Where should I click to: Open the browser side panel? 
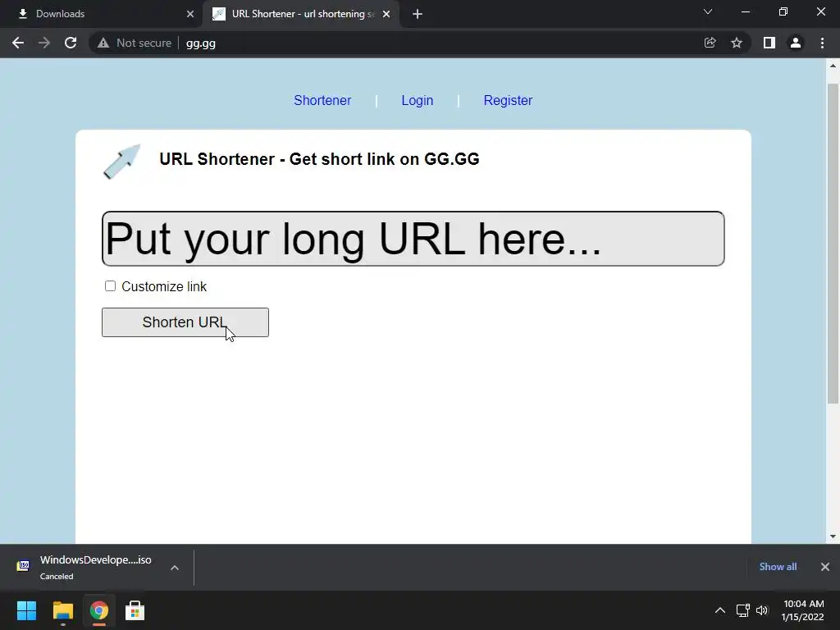(x=769, y=43)
